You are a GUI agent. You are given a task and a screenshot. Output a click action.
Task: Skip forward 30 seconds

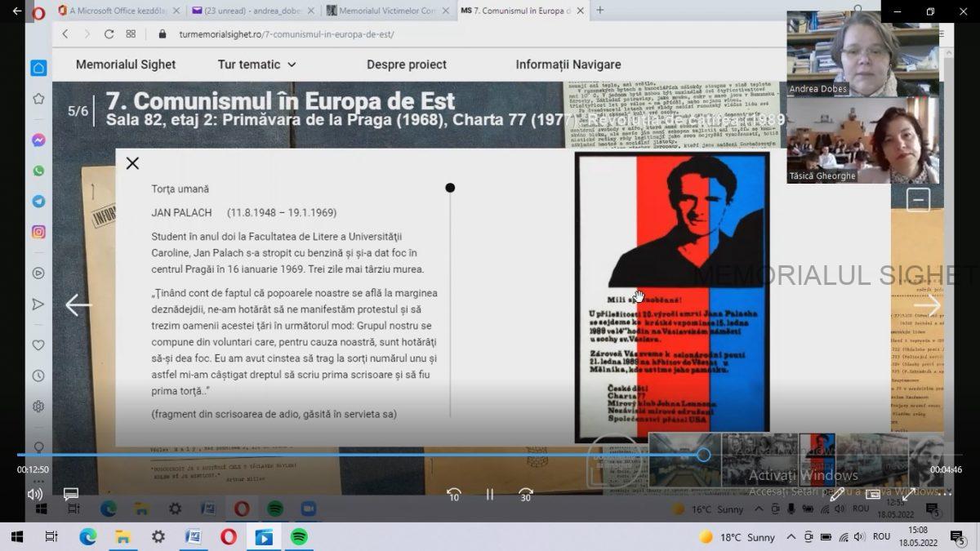tap(526, 494)
